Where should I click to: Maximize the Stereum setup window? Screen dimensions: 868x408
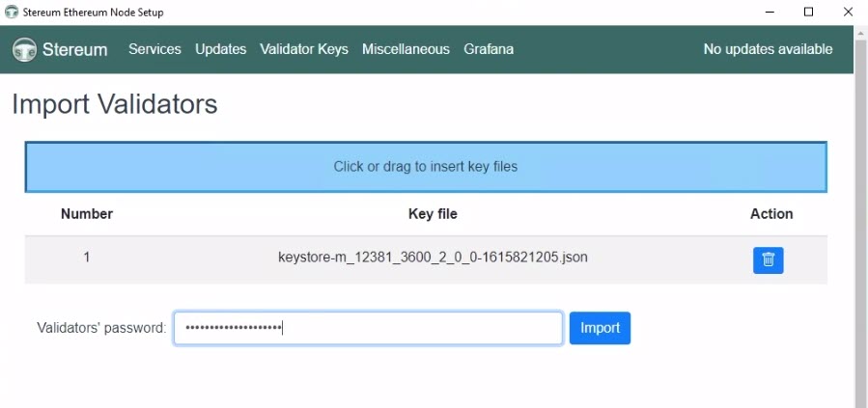pyautogui.click(x=808, y=12)
